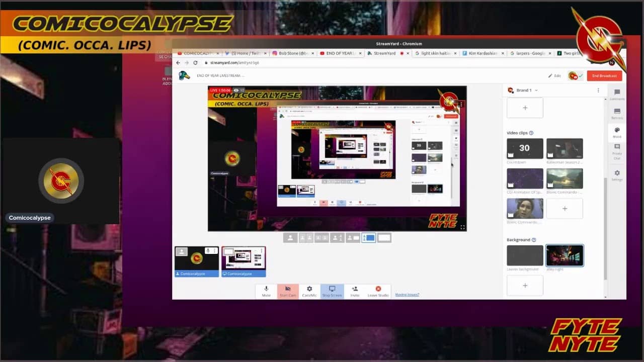
Task: Toggle the Start Cam button
Action: pos(288,291)
